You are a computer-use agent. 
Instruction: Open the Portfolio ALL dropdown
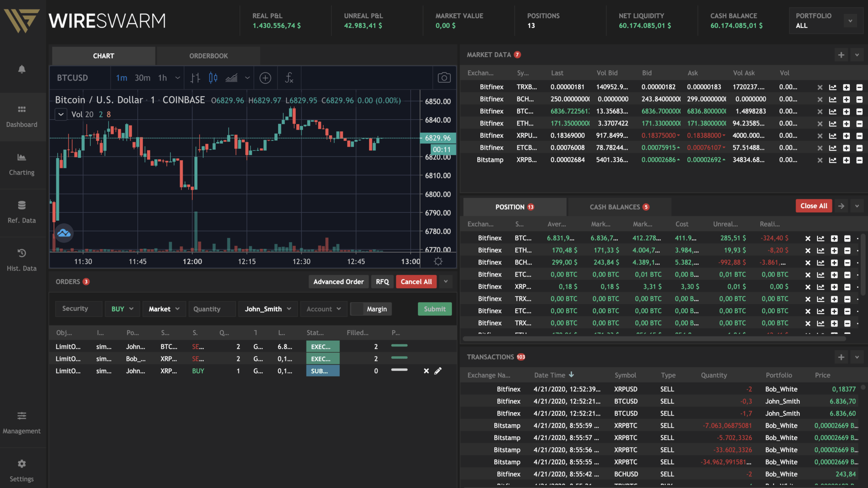850,21
